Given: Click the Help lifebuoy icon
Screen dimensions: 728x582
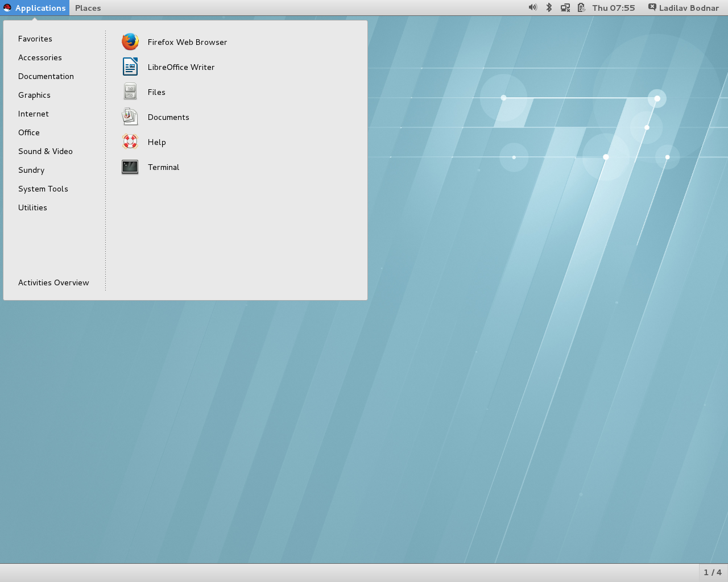Looking at the screenshot, I should point(130,142).
